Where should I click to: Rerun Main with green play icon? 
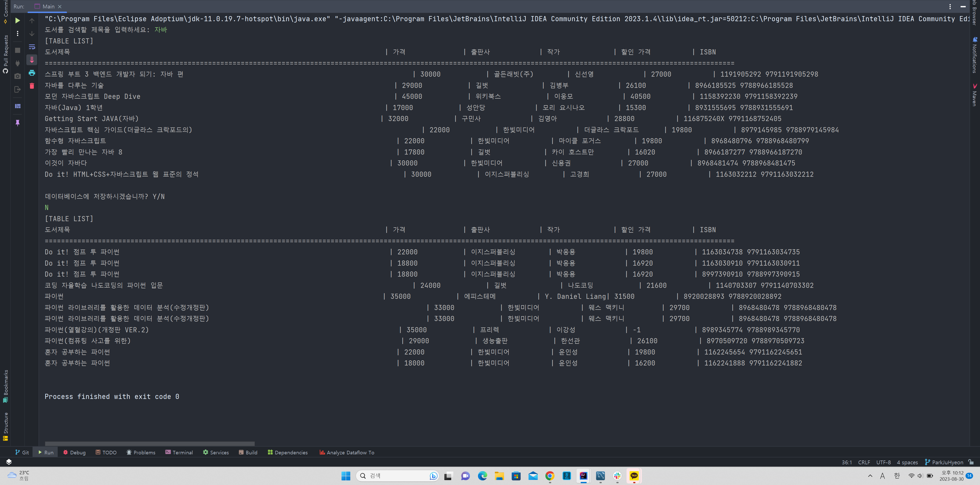18,20
